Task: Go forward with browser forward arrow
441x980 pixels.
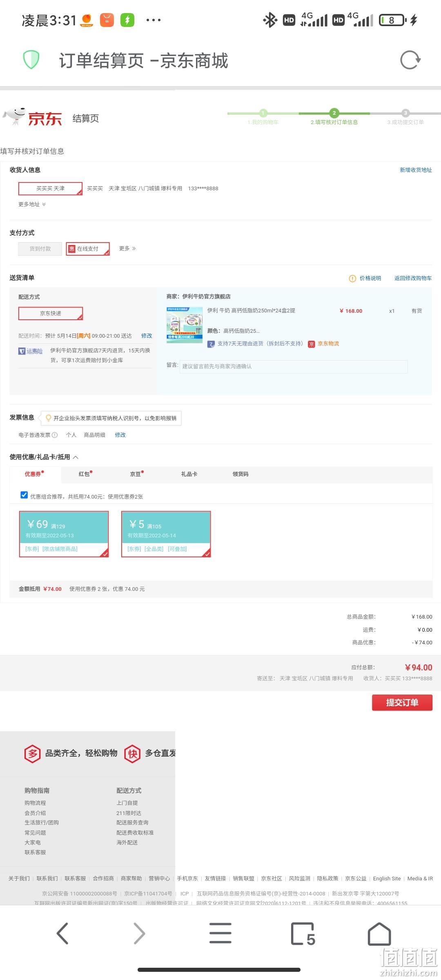Action: click(x=139, y=933)
